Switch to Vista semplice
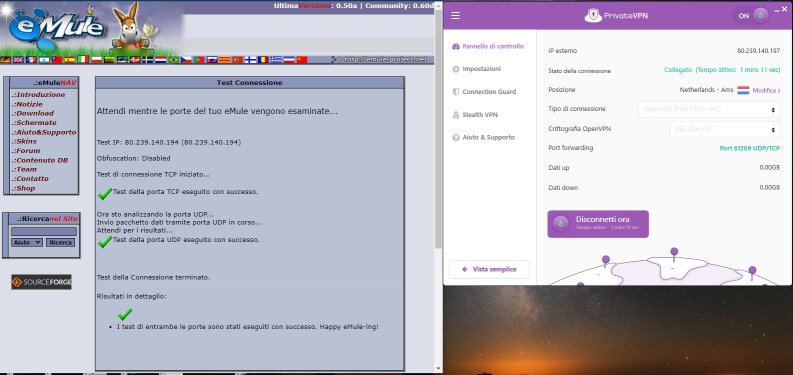Image resolution: width=793 pixels, height=375 pixels. tap(489, 269)
